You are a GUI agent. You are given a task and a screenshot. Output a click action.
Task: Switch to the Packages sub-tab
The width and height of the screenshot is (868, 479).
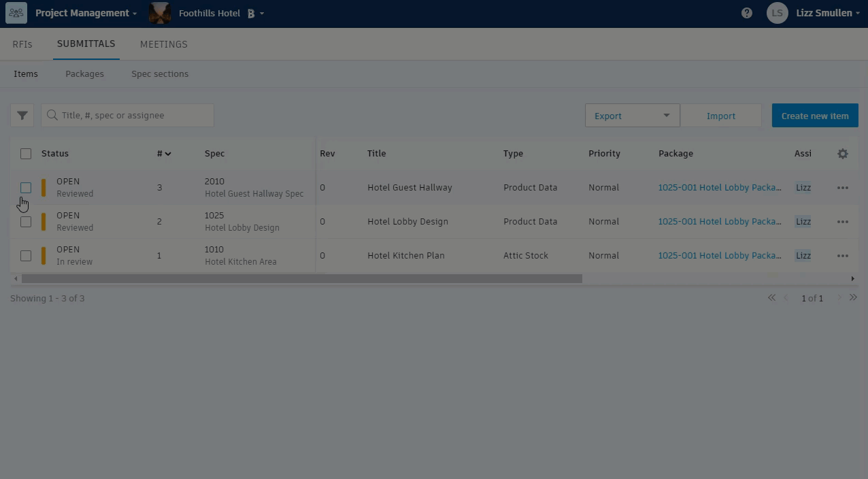coord(84,73)
